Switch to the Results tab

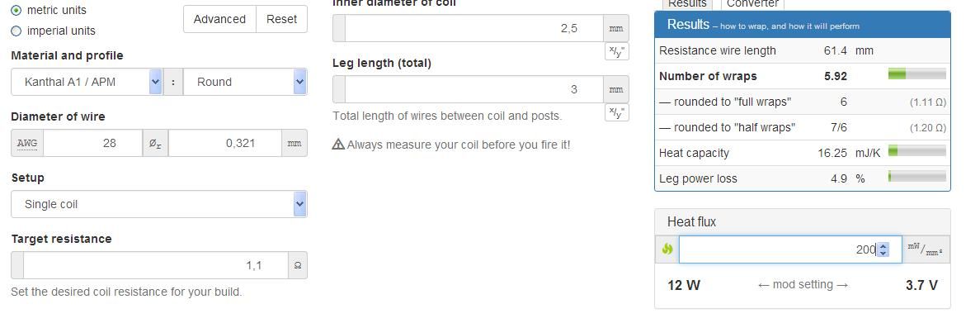(687, 4)
